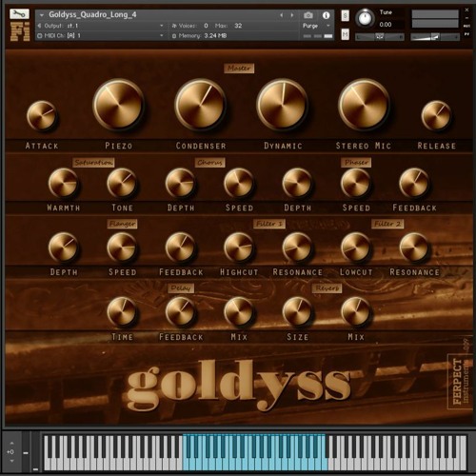Screen dimensions: 476x476
Task: Toggle the Filter 2 section label
Action: click(387, 224)
